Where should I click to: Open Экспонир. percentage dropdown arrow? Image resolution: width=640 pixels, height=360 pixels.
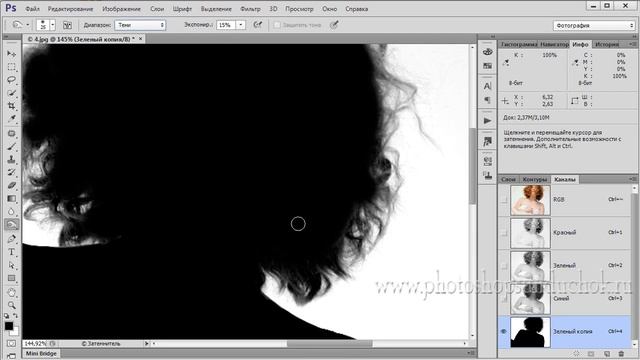tap(241, 25)
